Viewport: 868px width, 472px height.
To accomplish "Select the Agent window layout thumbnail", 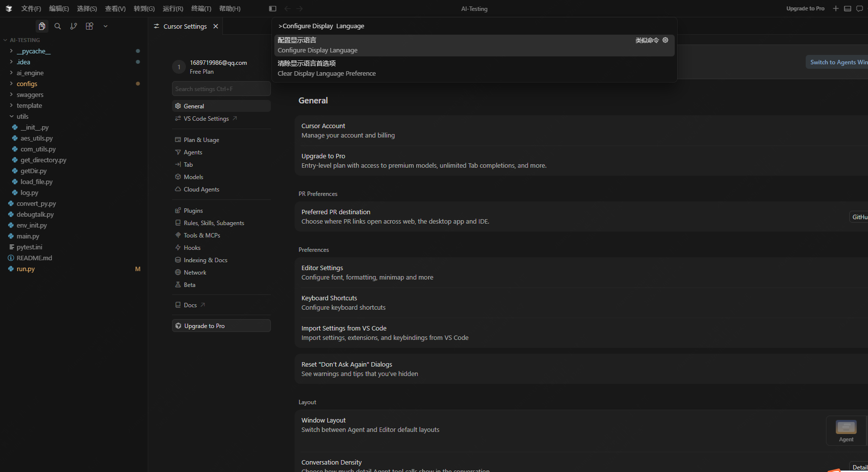I will pyautogui.click(x=846, y=430).
